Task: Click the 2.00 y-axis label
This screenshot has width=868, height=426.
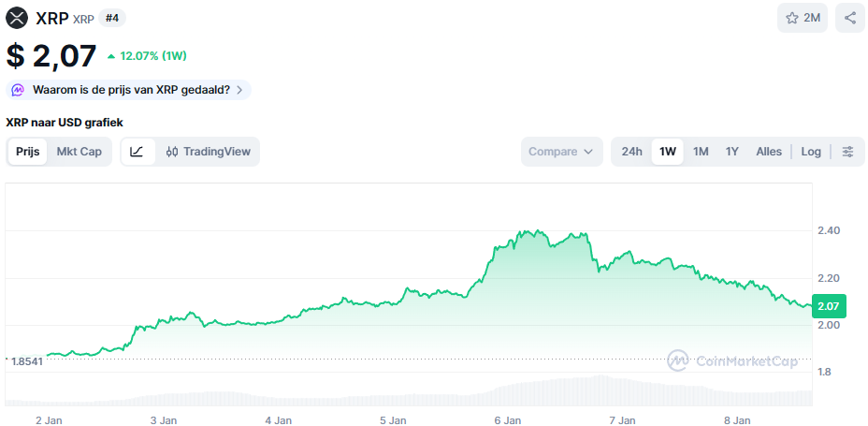Action: 829,325
